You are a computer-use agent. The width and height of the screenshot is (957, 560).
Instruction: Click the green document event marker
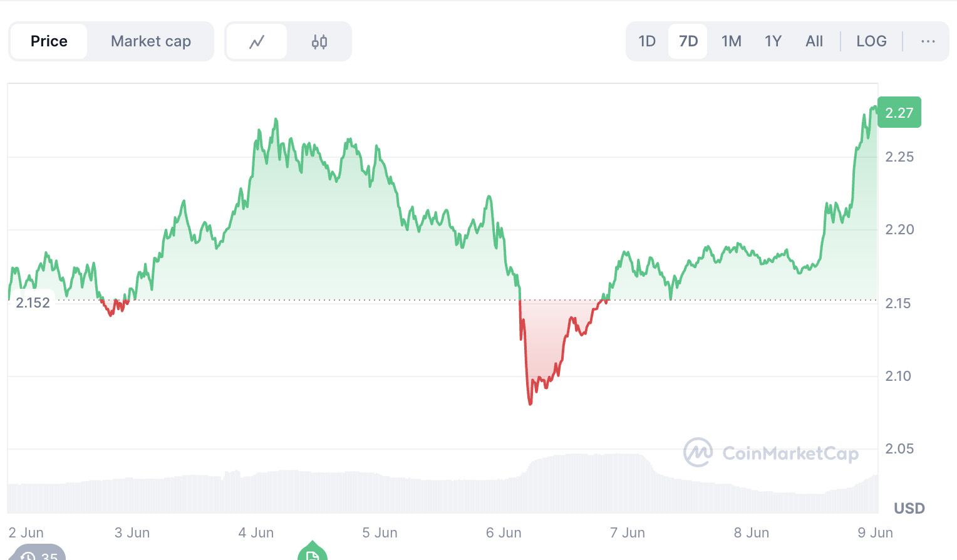[x=312, y=554]
